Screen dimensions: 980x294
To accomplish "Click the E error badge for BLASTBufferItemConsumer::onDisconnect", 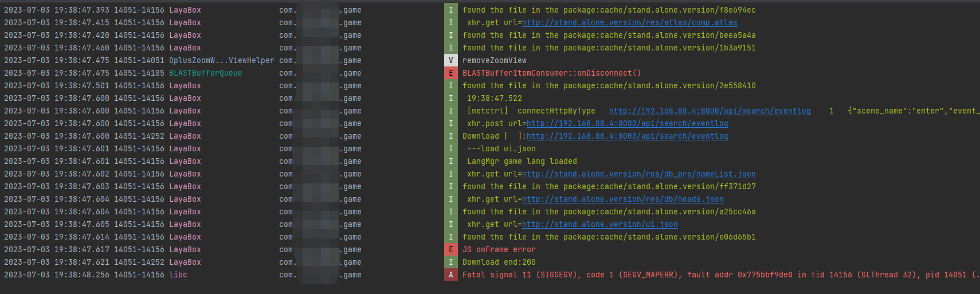I will (450, 73).
